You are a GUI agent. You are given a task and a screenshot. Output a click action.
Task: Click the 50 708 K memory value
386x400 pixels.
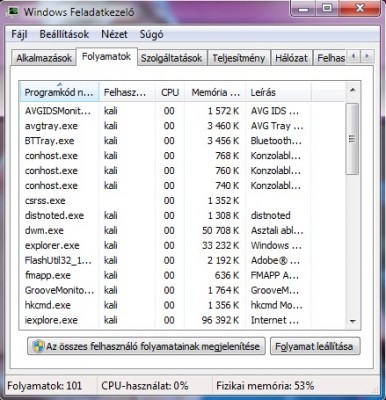pyautogui.click(x=221, y=230)
